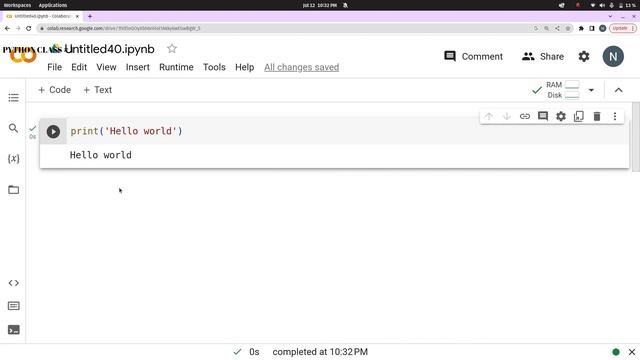Image resolution: width=640 pixels, height=360 pixels.
Task: Open the N account avatar
Action: [x=613, y=56]
